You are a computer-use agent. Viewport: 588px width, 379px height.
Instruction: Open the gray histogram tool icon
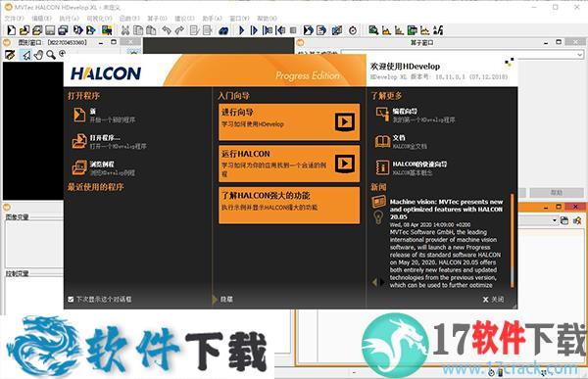386,30
